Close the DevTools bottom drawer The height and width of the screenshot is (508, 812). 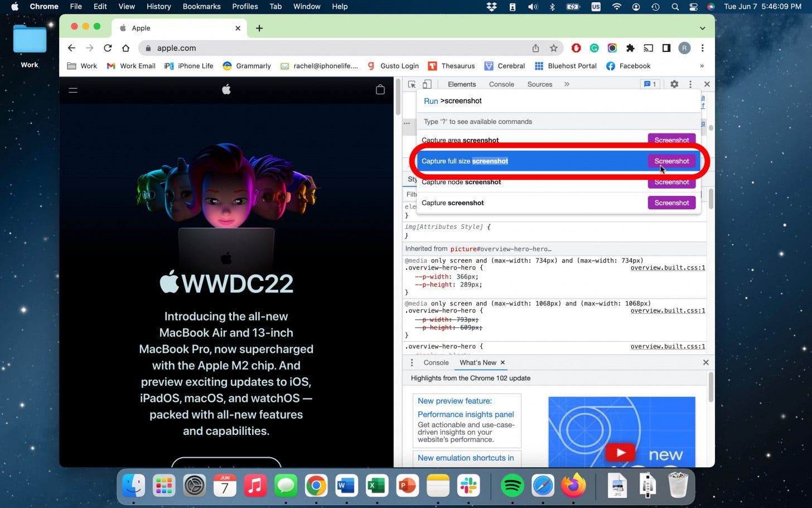(705, 363)
